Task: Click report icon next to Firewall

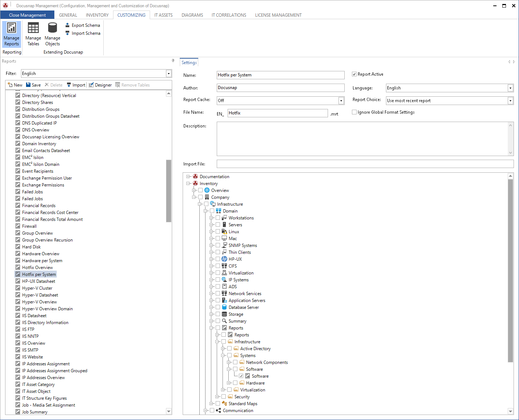Action: [18, 226]
